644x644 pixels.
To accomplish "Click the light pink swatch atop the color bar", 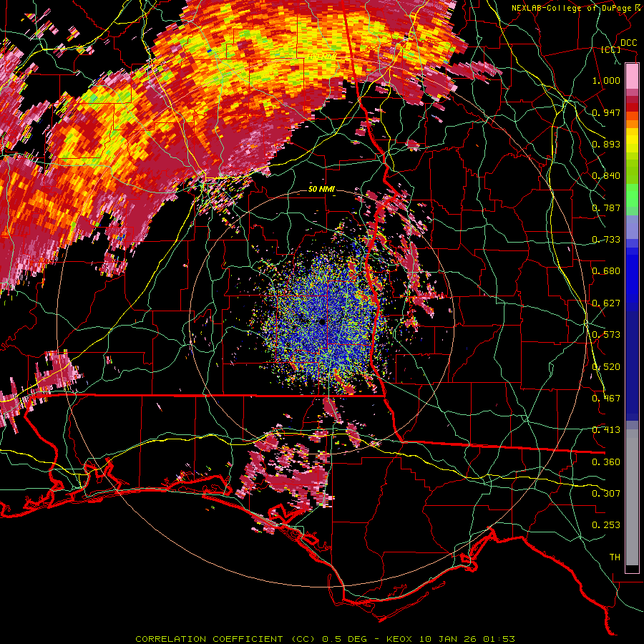I will pyautogui.click(x=632, y=76).
